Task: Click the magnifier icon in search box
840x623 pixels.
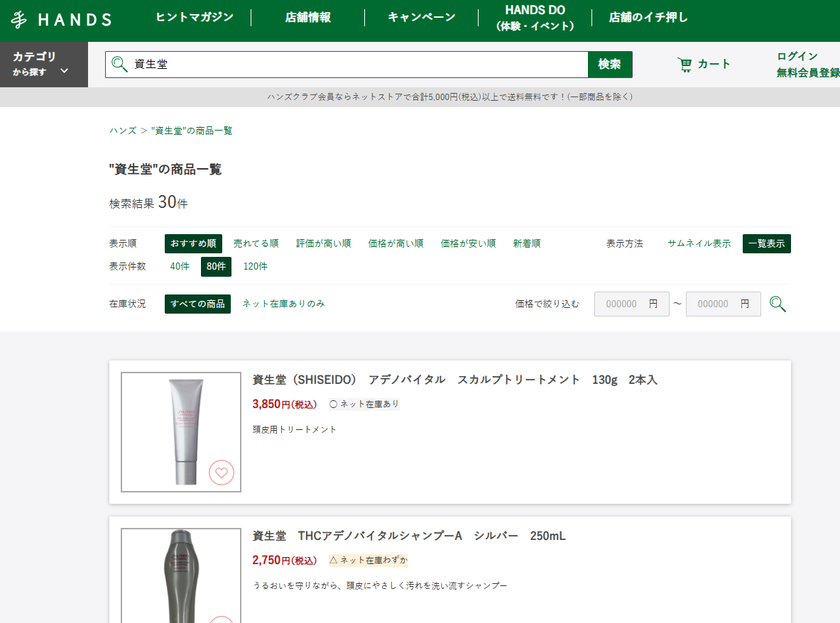Action: click(119, 65)
